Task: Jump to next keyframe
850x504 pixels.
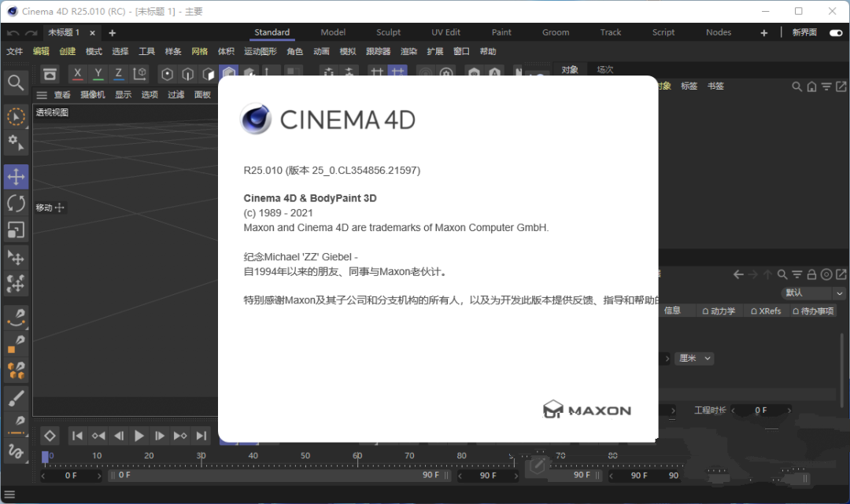Action: [x=180, y=436]
